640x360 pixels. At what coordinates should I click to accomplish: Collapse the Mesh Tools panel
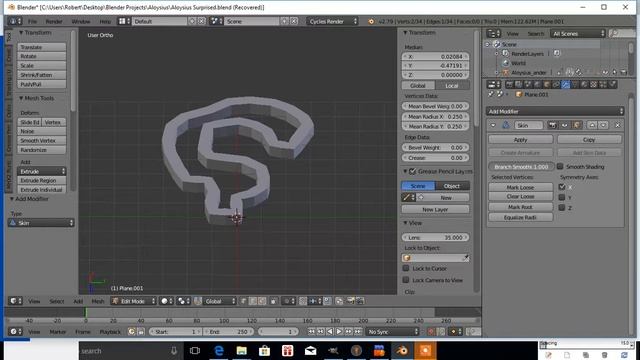(x=20, y=98)
